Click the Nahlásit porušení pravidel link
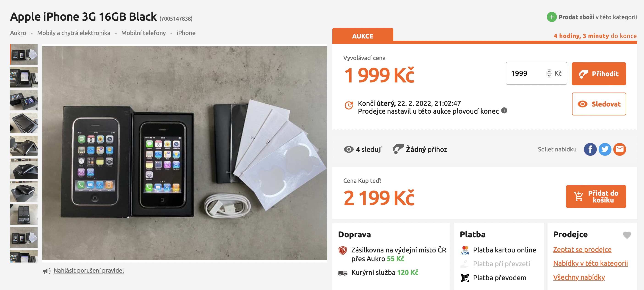Viewport: 644px width, 290px height. point(88,271)
